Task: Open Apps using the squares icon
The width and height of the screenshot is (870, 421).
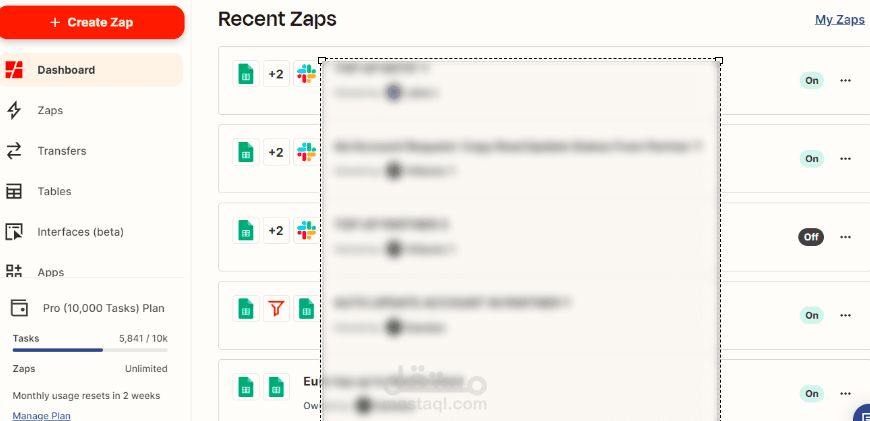Action: click(14, 271)
